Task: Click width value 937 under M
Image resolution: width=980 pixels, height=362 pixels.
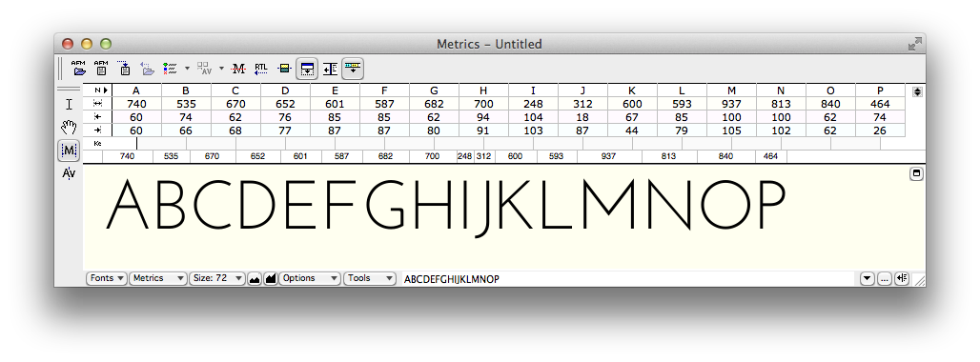Action: pyautogui.click(x=731, y=104)
